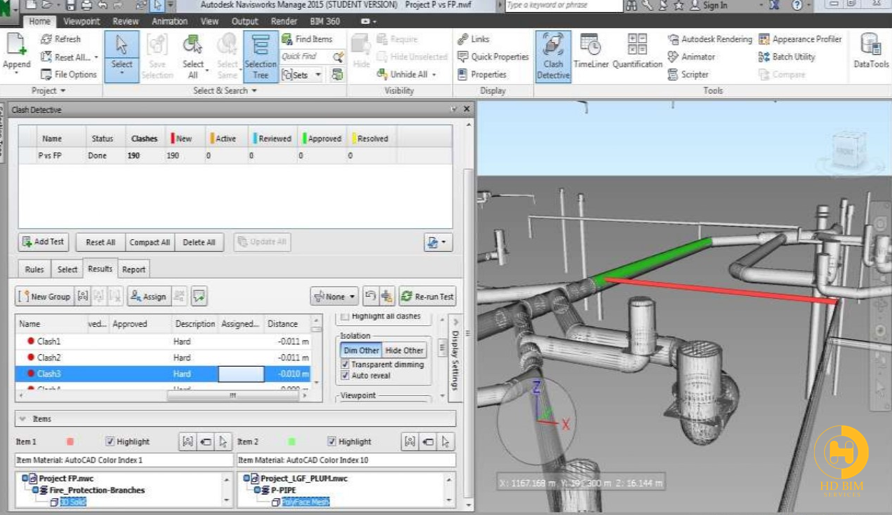Open the Reset All dropdown arrow
The width and height of the screenshot is (893, 515).
click(96, 57)
